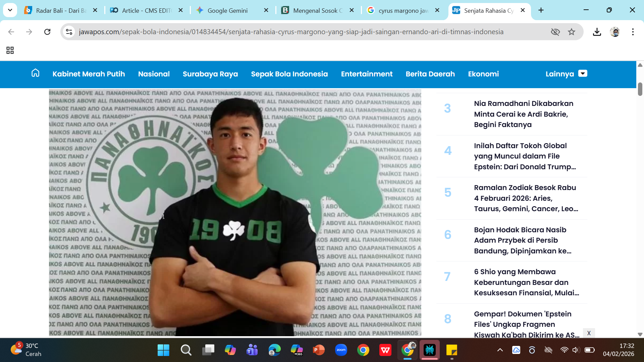Open 6 Shio yang Membawa Keberuntungan article
The image size is (644, 362).
pos(527,282)
